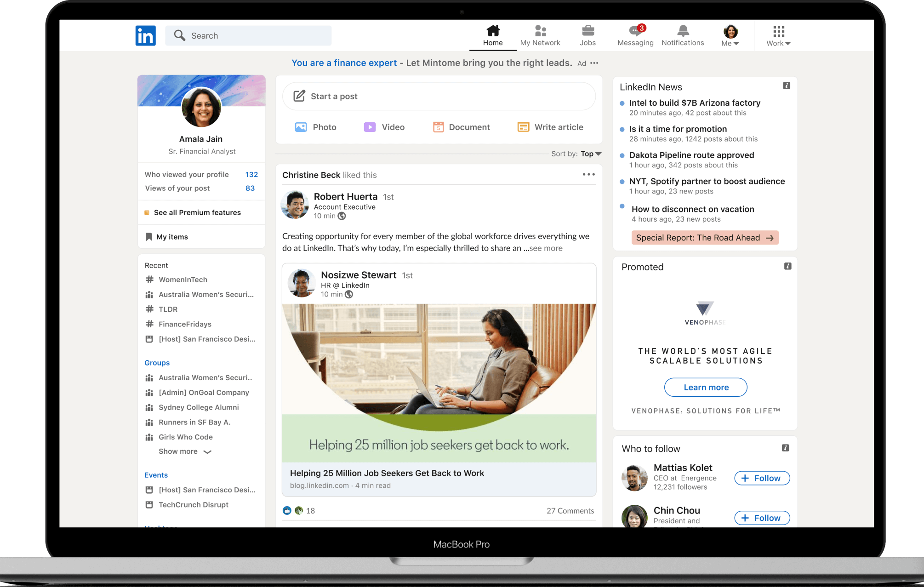Click Learn more on Venophase ad

tap(706, 388)
